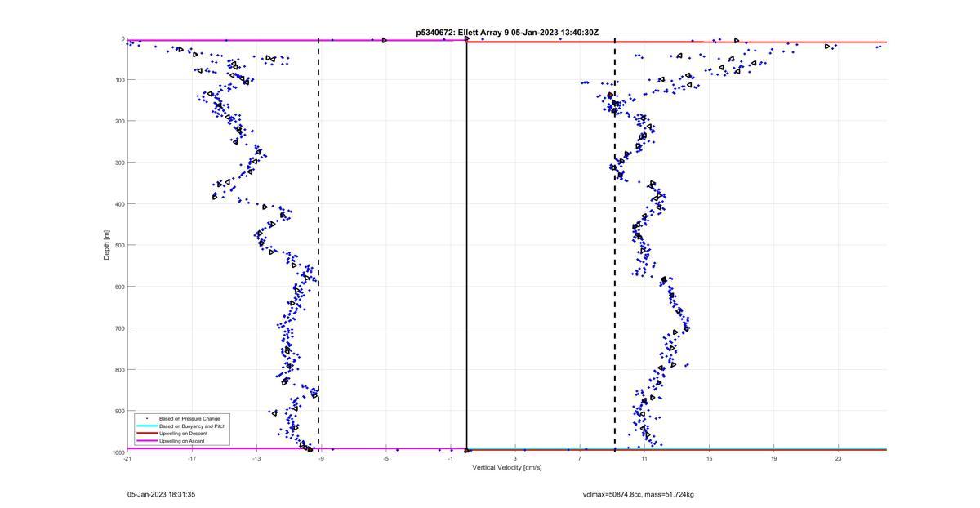Click x-axis tick label '19'
This screenshot has width=980, height=508.
pos(773,458)
